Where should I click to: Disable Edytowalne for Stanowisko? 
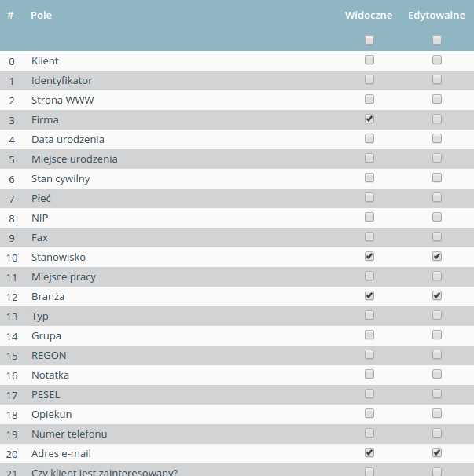tap(437, 256)
